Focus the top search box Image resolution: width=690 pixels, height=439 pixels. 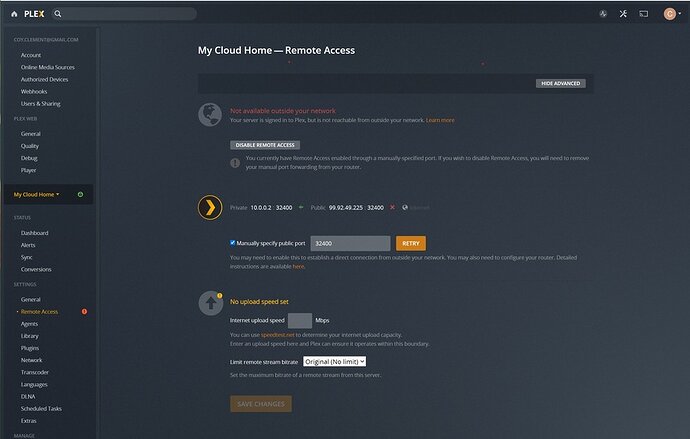click(125, 14)
